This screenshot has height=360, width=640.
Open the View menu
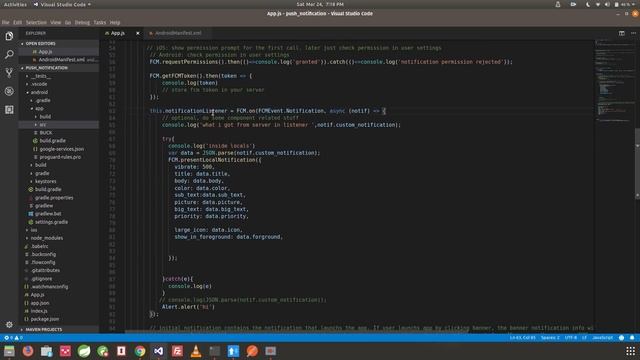56,22
